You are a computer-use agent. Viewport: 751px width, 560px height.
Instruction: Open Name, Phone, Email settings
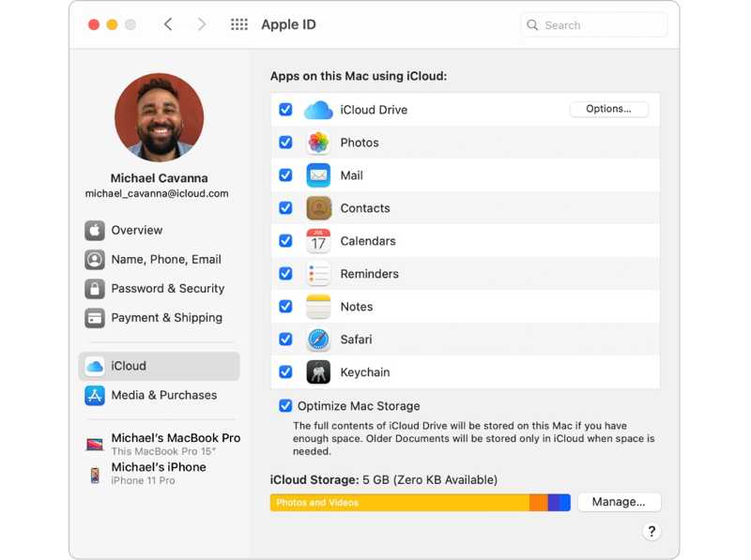pyautogui.click(x=159, y=260)
